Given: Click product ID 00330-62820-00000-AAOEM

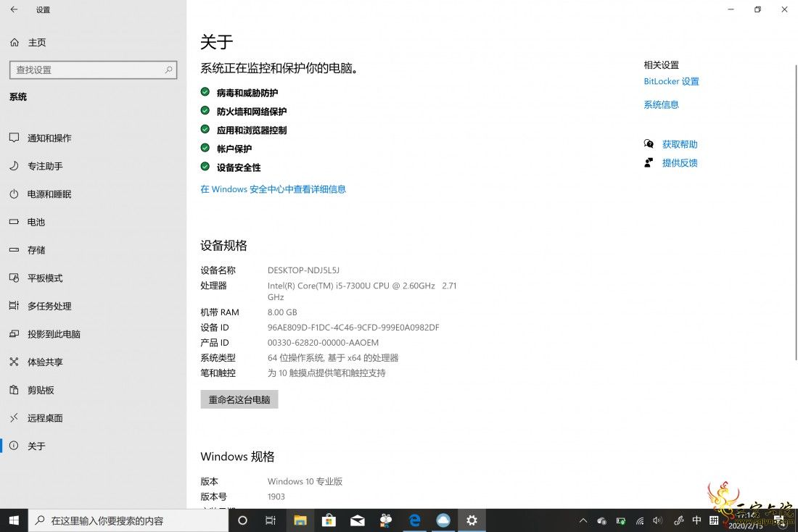Looking at the screenshot, I should 323,343.
